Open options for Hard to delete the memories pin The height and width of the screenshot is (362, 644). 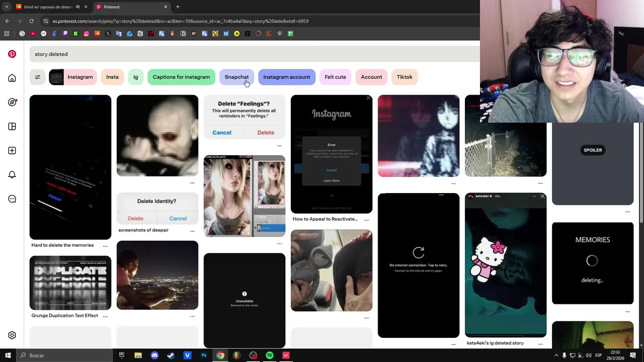pyautogui.click(x=105, y=246)
